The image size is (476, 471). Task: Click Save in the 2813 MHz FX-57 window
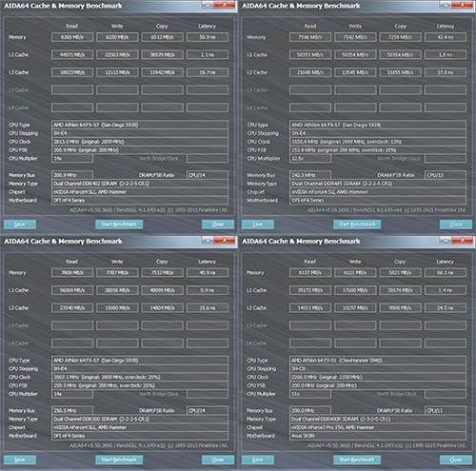(x=20, y=225)
